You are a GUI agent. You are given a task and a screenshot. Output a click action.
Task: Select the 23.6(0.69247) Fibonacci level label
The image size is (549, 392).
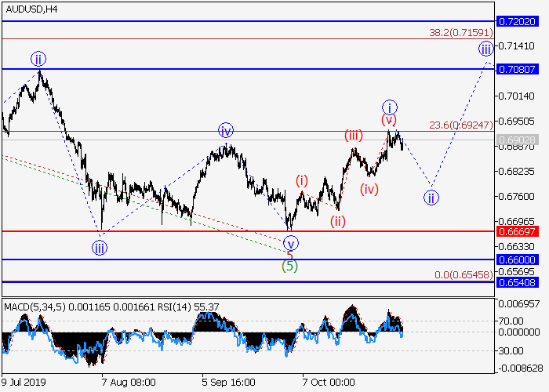[461, 125]
